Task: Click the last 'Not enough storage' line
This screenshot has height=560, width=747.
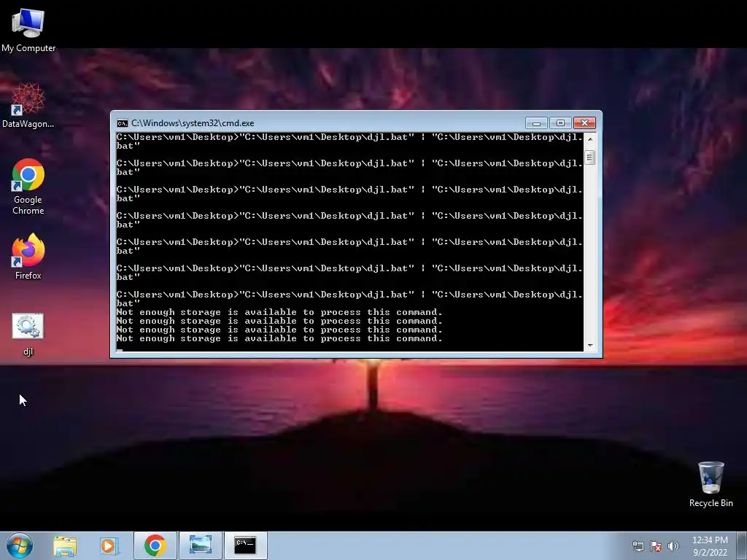Action: 279,338
